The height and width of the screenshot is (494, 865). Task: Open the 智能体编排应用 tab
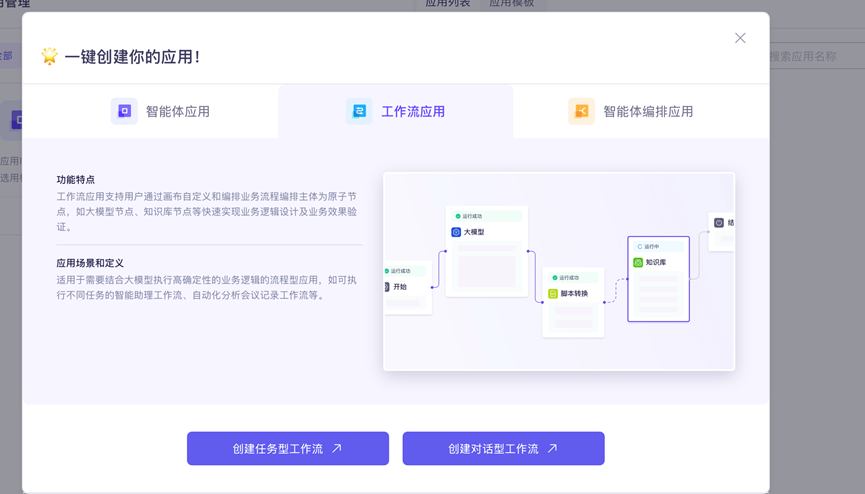(x=641, y=111)
